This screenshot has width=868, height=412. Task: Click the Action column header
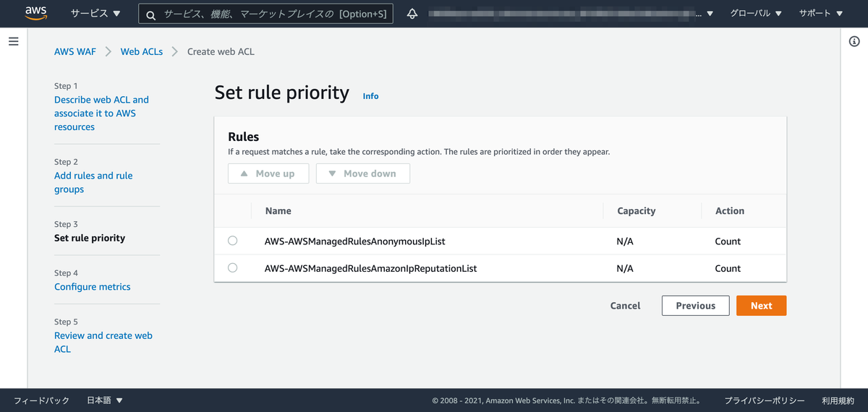coord(730,211)
